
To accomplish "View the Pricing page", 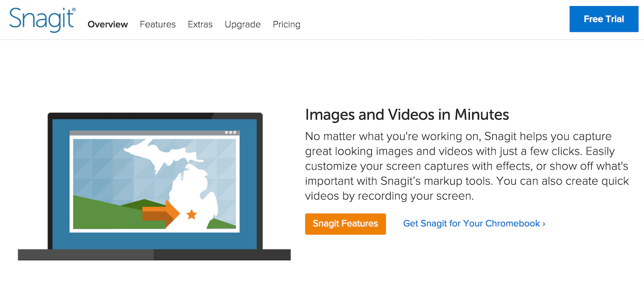I will pos(286,25).
